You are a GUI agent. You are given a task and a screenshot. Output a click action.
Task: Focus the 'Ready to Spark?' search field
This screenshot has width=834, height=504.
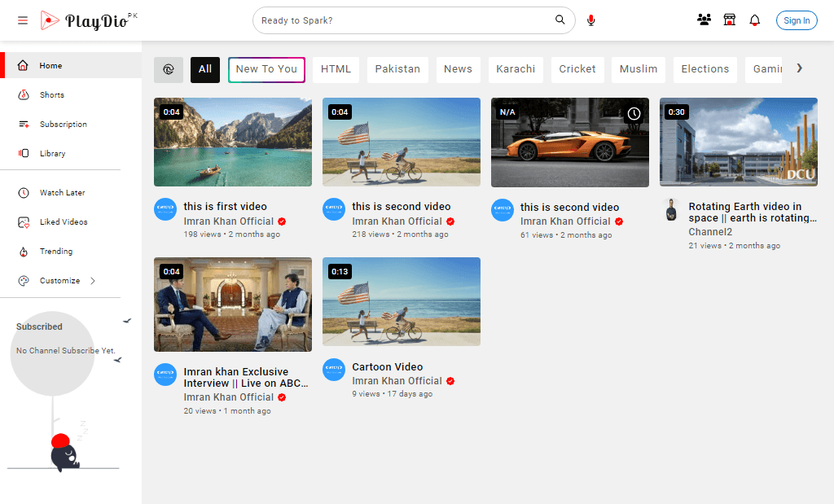click(x=404, y=20)
